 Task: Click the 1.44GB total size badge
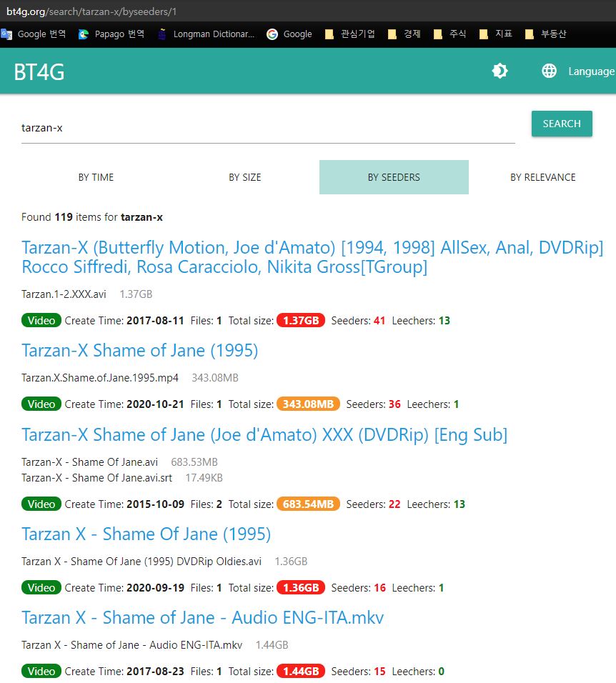tap(301, 672)
